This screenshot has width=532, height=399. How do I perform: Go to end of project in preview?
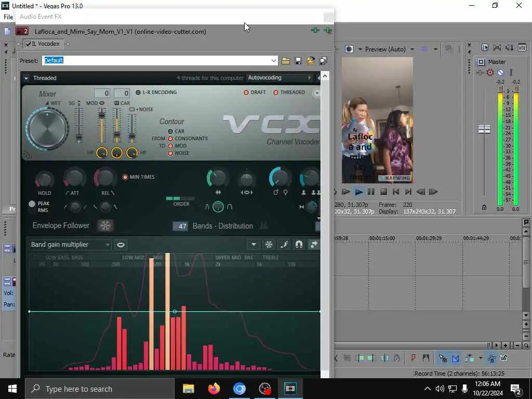[408, 192]
